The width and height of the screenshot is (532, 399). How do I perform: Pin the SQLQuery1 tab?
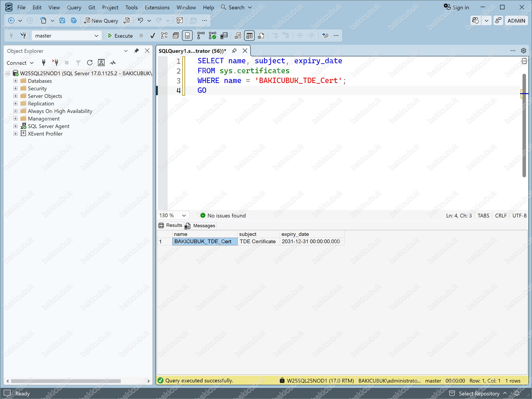pos(234,51)
